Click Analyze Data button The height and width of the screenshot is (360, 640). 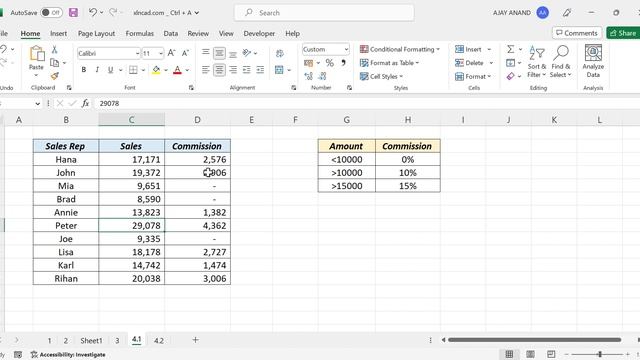tap(593, 61)
